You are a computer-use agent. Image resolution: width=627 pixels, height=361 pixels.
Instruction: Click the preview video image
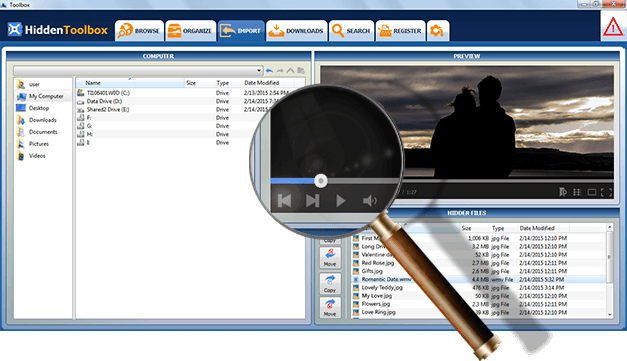point(467,122)
